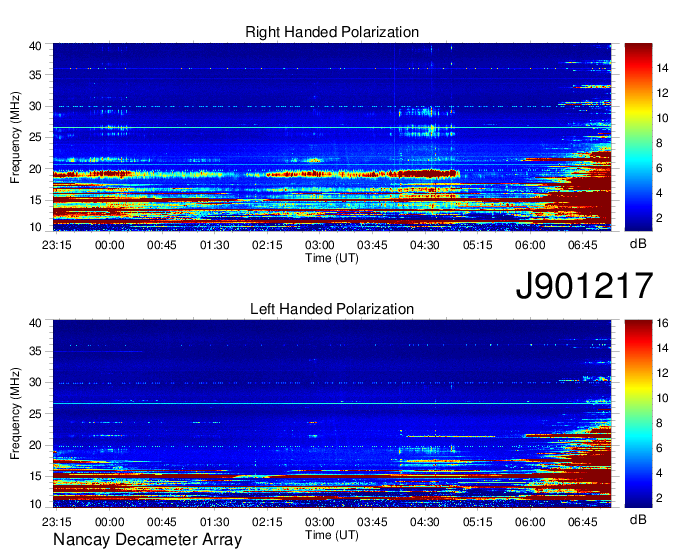
Task: Click 06:45 tick on right-handed plot time axis
Action: tap(582, 245)
